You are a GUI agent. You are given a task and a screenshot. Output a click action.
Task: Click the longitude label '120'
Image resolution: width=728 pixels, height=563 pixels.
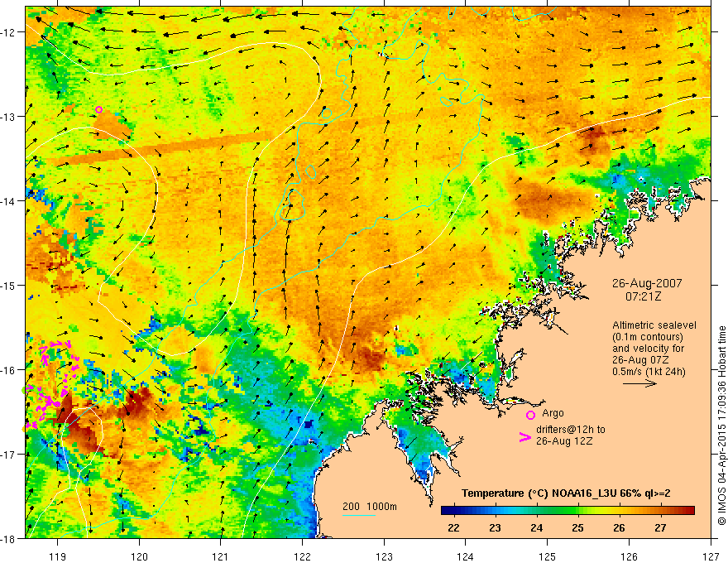139,556
